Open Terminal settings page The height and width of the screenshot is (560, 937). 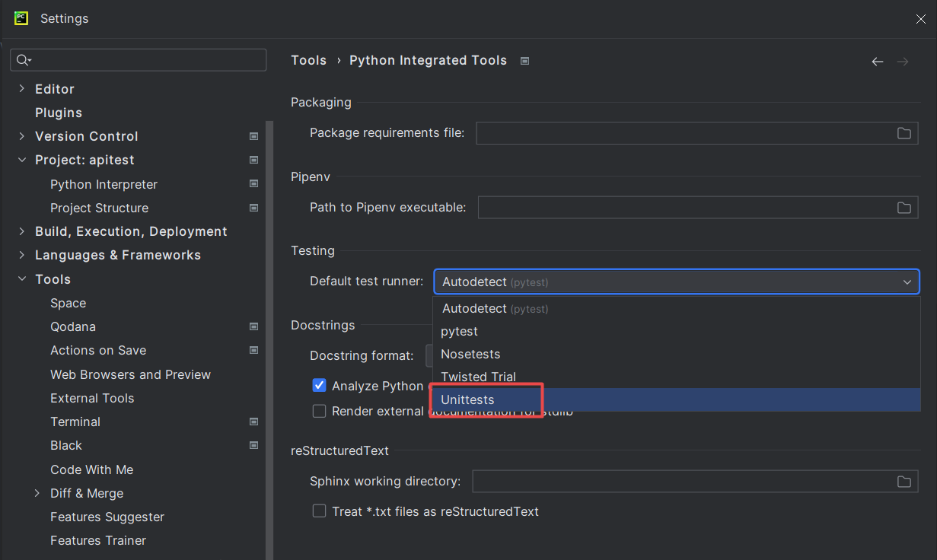[75, 422]
